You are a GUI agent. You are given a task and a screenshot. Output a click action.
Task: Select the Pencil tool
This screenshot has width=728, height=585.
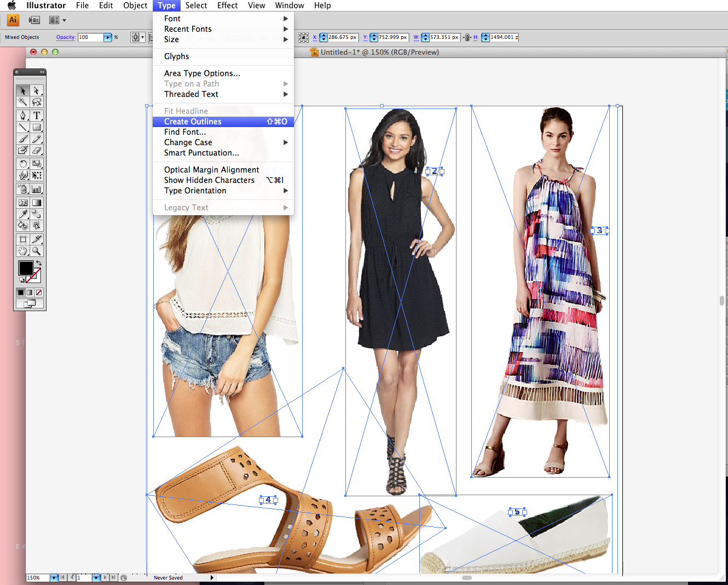37,139
